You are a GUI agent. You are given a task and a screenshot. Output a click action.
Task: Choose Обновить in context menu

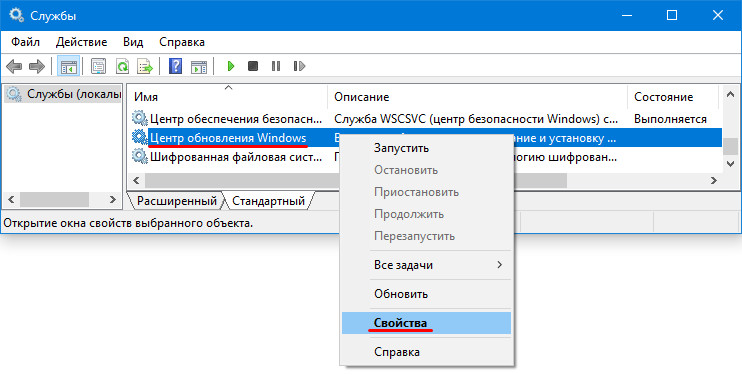click(427, 294)
